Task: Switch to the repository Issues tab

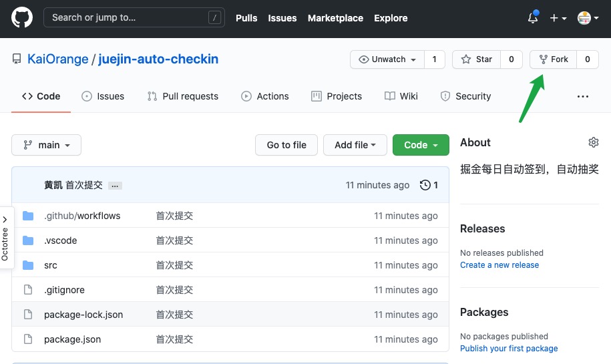Action: click(x=103, y=96)
